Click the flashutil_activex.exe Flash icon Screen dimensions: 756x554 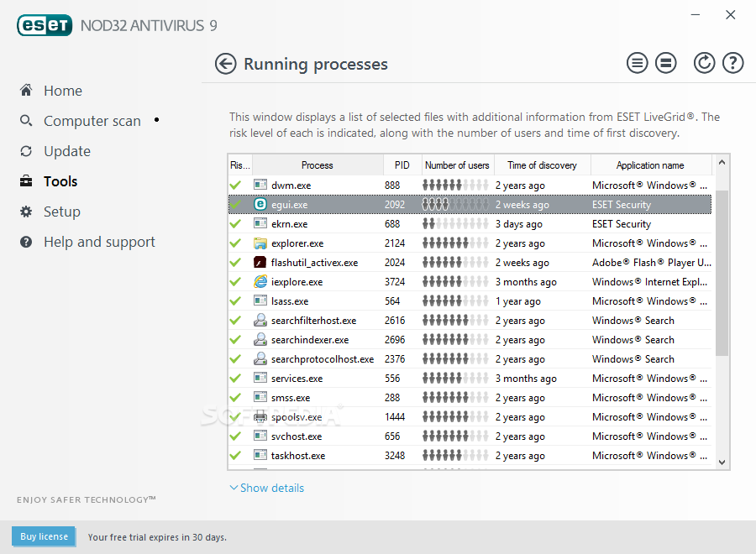(260, 262)
